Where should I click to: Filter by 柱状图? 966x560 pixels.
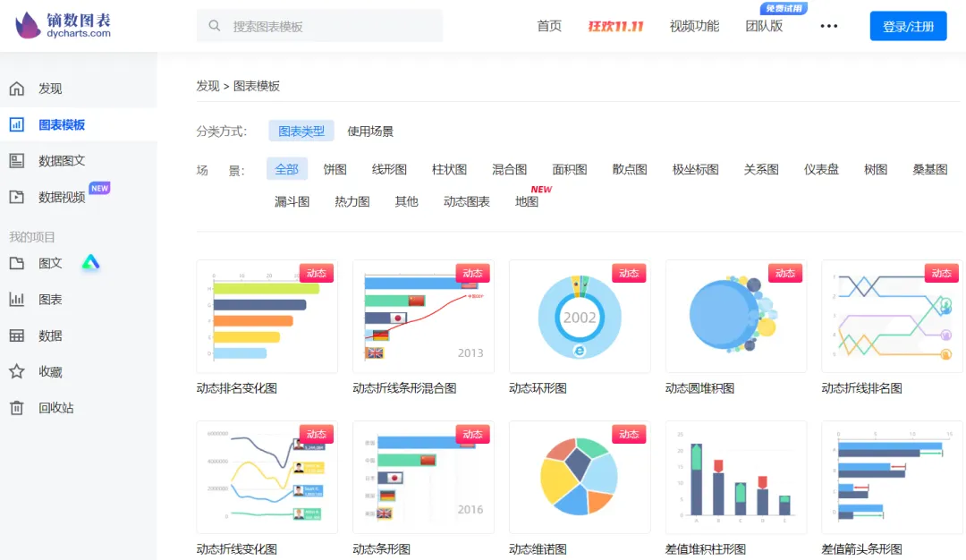tap(449, 169)
